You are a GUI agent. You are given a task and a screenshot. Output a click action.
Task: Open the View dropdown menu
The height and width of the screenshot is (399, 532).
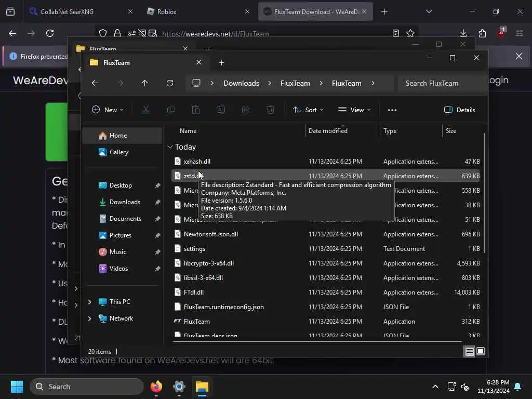click(x=354, y=110)
